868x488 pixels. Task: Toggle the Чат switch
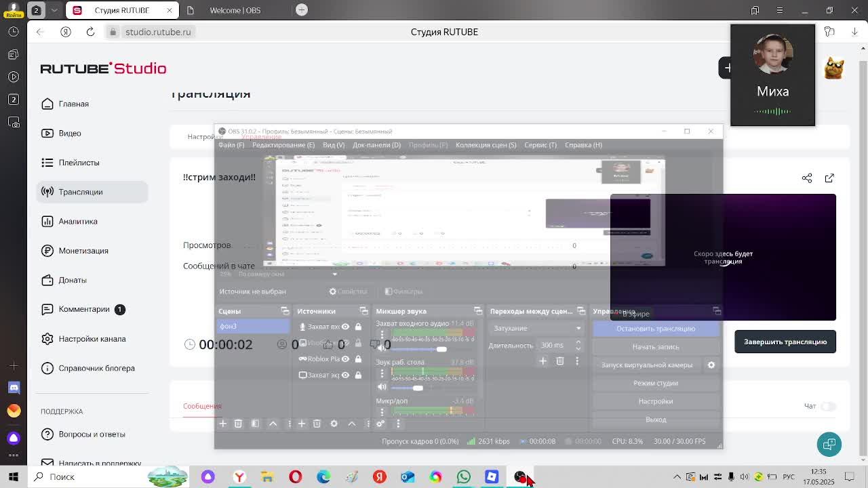(829, 406)
